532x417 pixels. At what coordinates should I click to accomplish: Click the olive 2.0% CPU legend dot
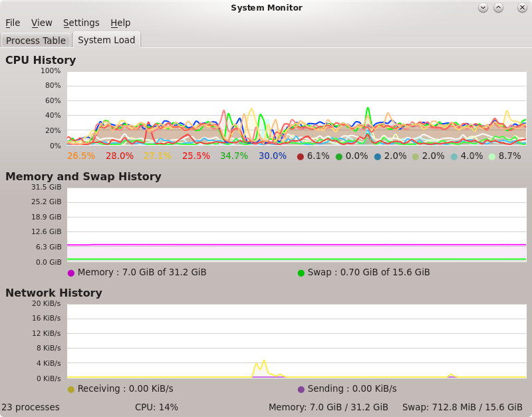tap(415, 157)
